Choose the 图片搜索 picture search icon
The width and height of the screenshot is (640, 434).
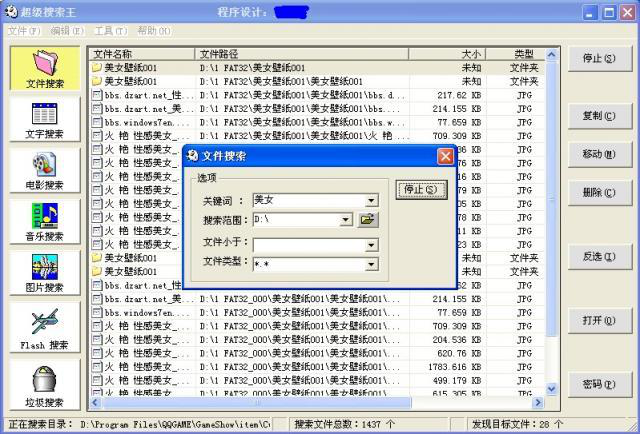[x=45, y=273]
